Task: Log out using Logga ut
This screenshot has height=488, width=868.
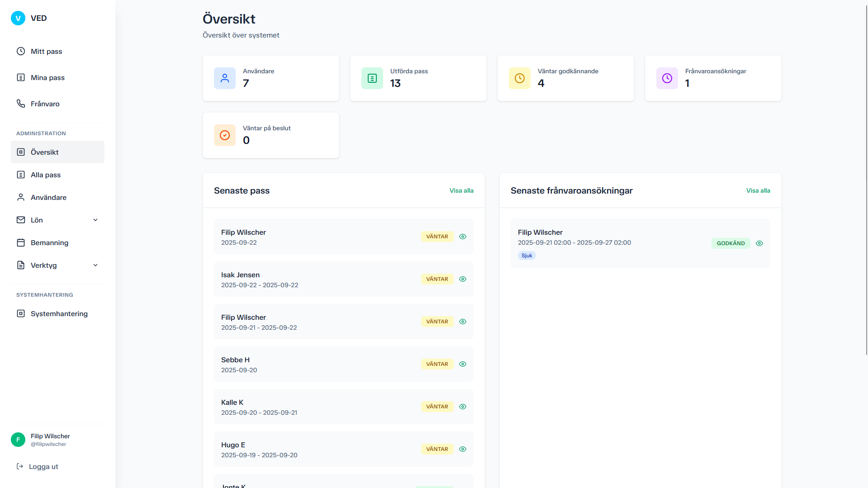Action: pos(43,467)
